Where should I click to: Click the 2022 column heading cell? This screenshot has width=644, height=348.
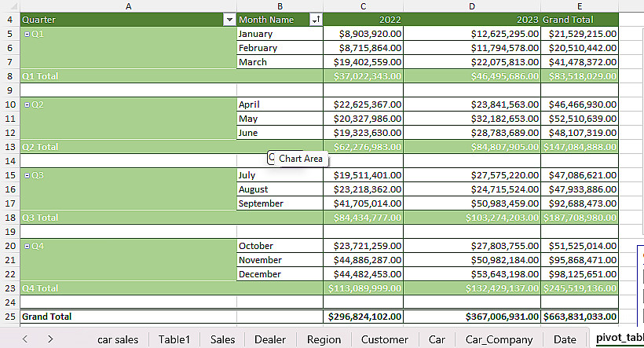(363, 20)
